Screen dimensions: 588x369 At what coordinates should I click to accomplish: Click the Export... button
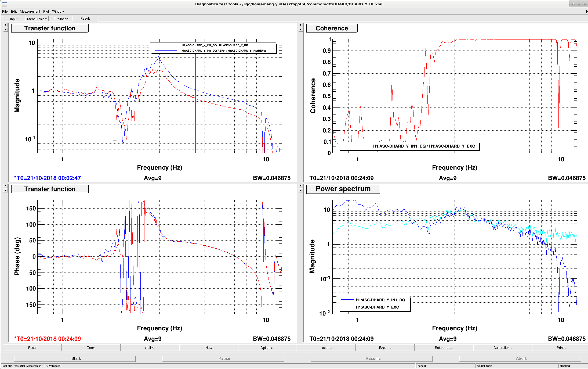385,347
